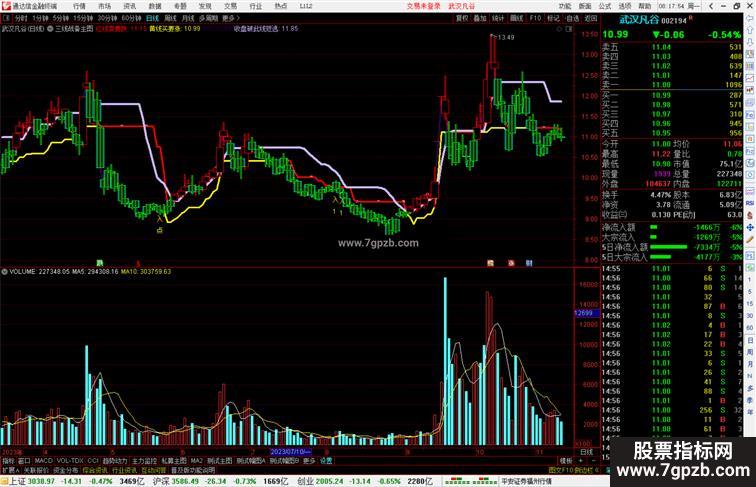Select the VOL-TDX indicator tab
Viewport: 756px width, 487px height.
pyautogui.click(x=70, y=461)
